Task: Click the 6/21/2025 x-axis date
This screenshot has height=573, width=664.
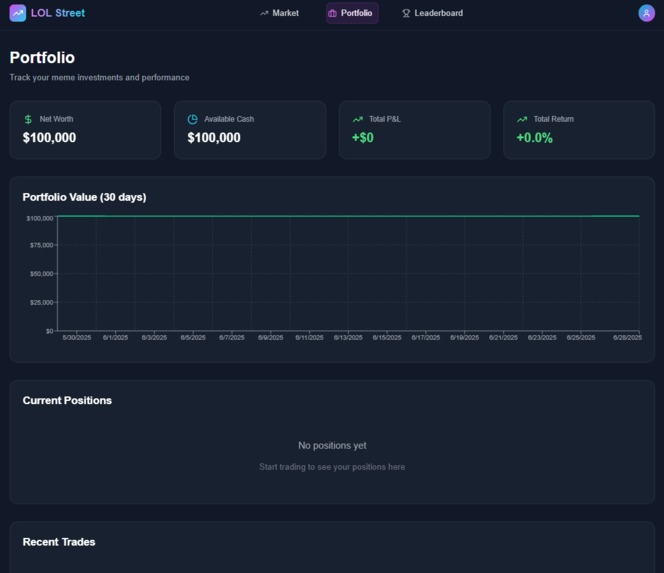Action: [504, 338]
